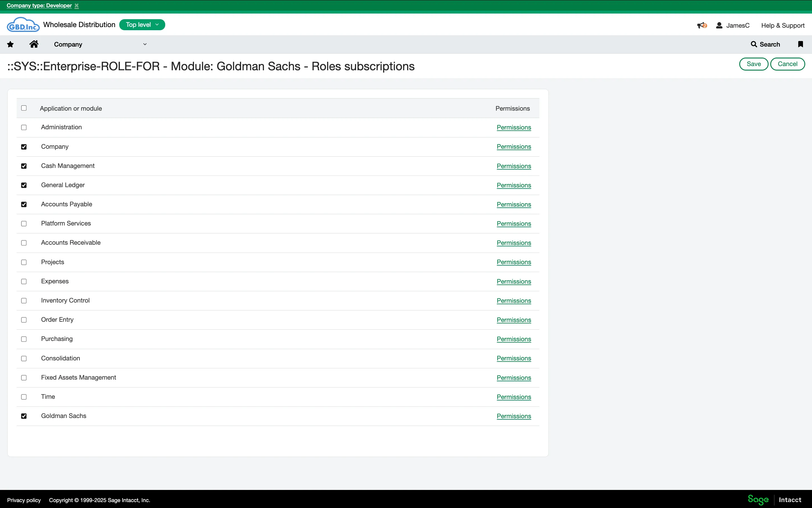Image resolution: width=812 pixels, height=508 pixels.
Task: Open the Search option
Action: pyautogui.click(x=765, y=44)
